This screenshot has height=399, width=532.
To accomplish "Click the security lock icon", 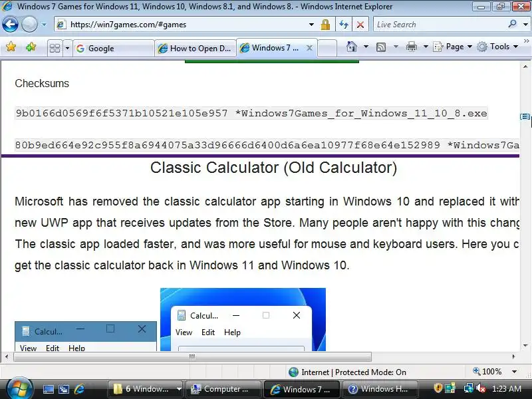I will [x=325, y=25].
